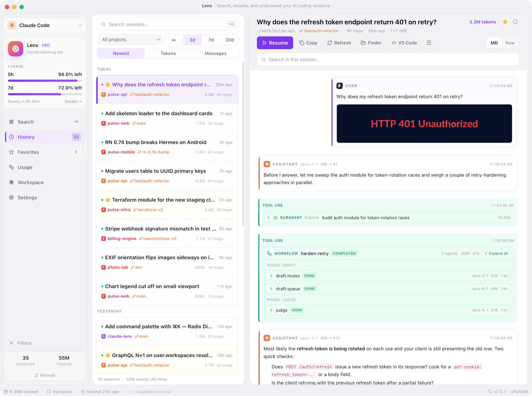Click the Lens avatar icon

click(x=16, y=49)
